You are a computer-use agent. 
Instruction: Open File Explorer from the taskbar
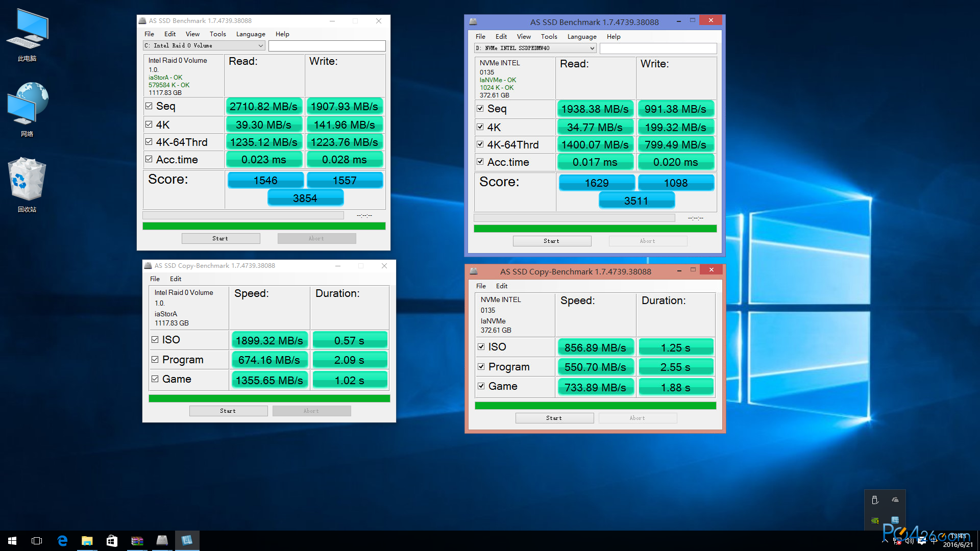pyautogui.click(x=87, y=541)
